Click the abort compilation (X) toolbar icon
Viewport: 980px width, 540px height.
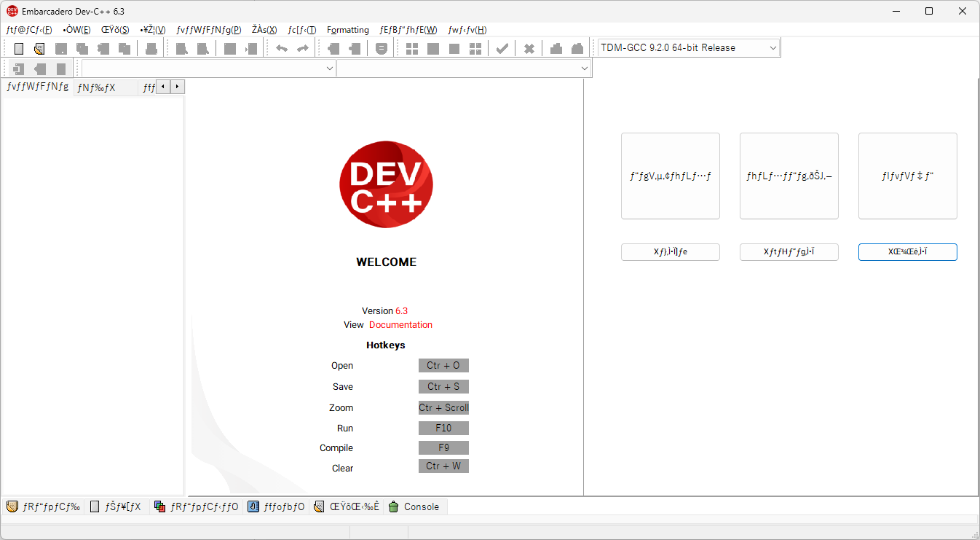pyautogui.click(x=529, y=47)
